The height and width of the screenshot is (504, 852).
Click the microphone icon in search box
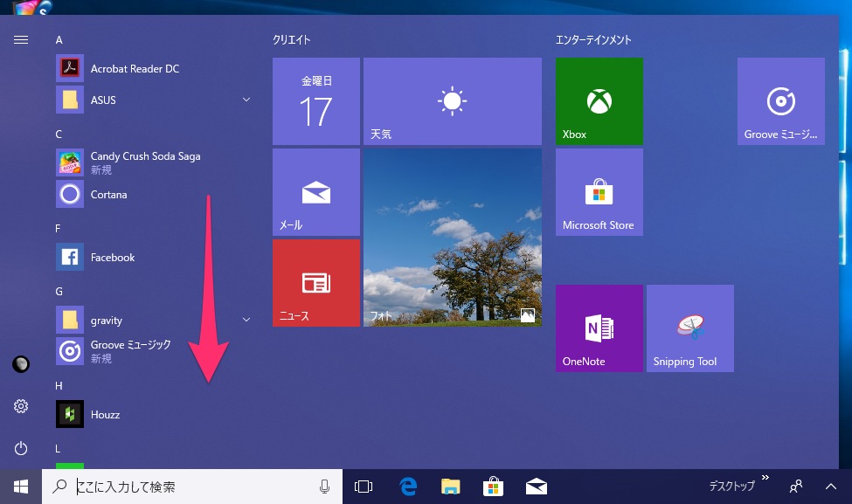point(324,487)
